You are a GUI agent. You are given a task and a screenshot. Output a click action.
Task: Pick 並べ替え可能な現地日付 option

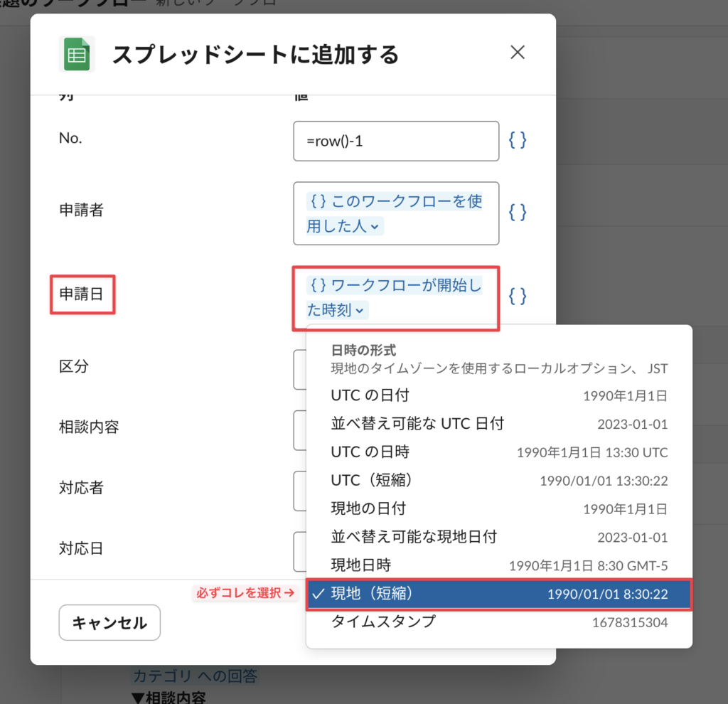pos(498,537)
